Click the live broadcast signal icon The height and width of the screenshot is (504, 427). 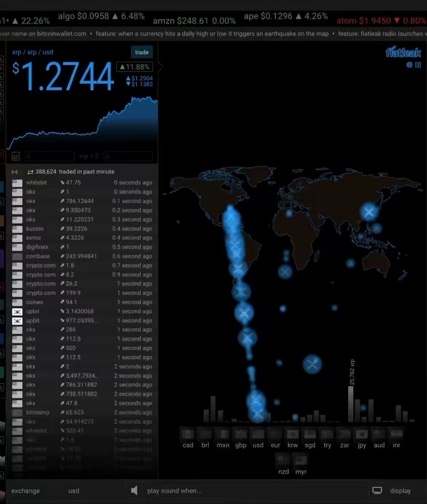(15, 172)
